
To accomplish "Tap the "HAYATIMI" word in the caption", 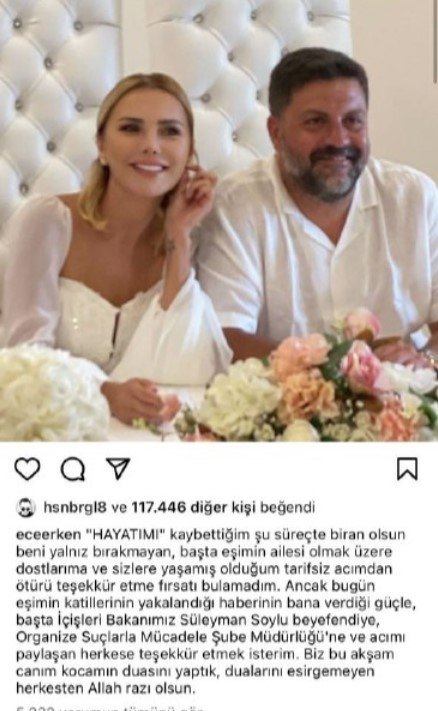I will pos(126,535).
